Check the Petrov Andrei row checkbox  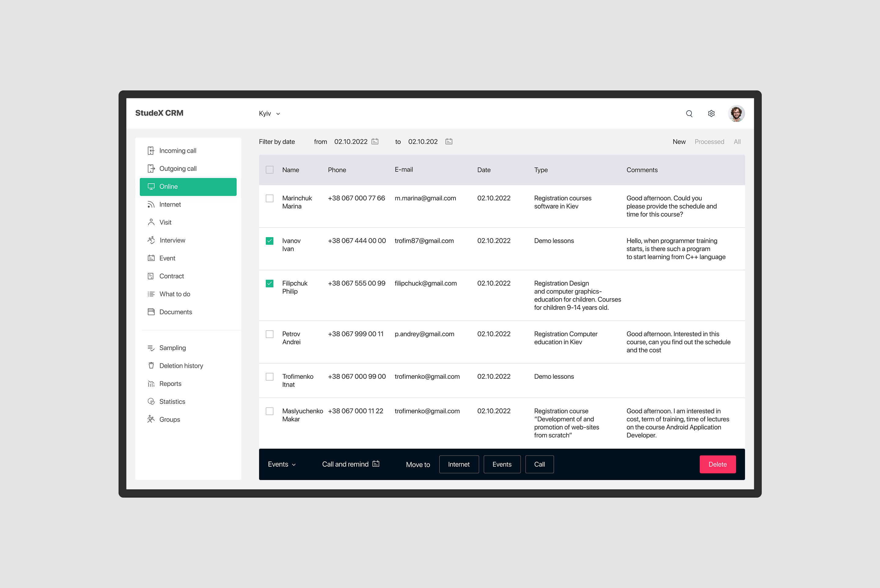(270, 334)
